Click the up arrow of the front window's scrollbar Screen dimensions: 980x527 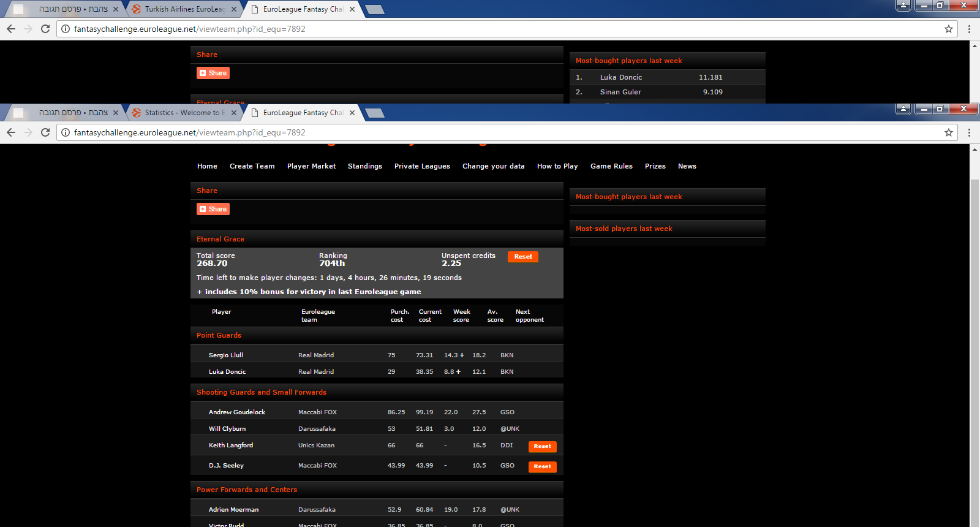coord(974,149)
